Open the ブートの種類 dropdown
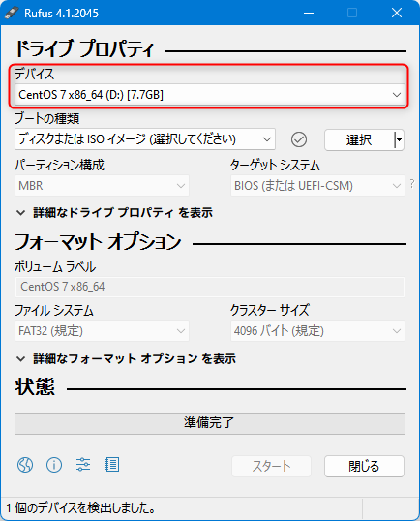Image resolution: width=420 pixels, height=521 pixels. (x=145, y=139)
